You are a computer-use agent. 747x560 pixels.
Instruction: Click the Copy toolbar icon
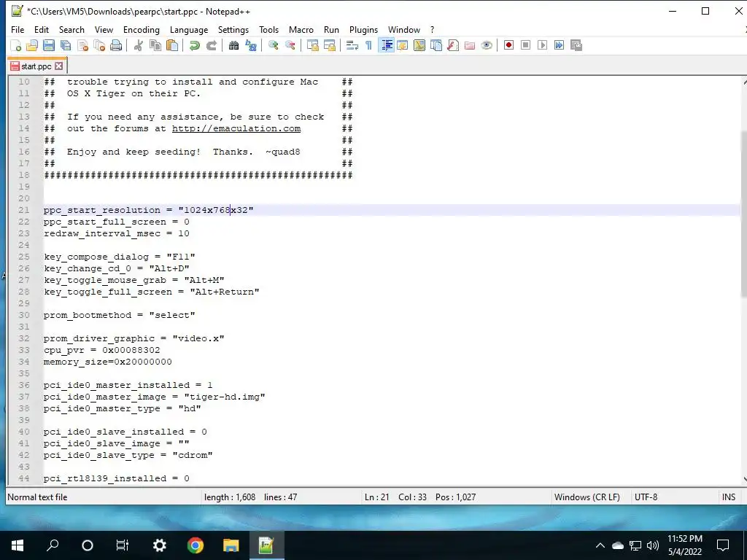click(155, 46)
